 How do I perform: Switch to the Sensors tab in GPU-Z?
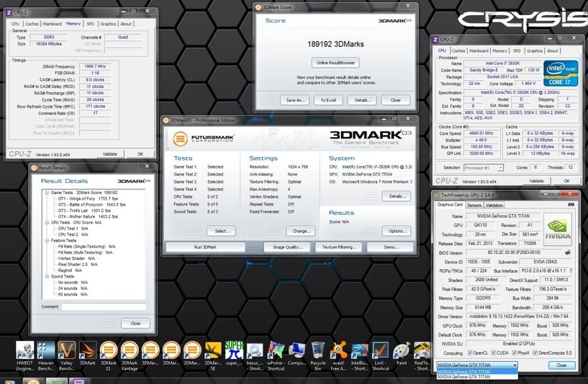point(474,205)
